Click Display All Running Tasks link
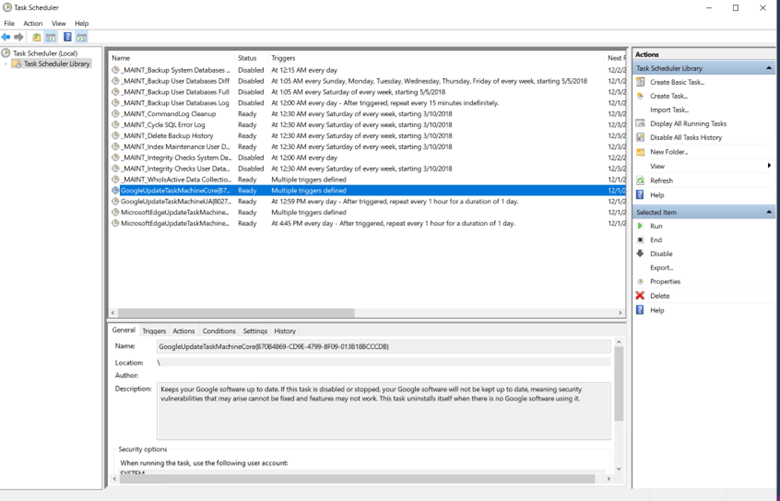780x501 pixels. 688,123
